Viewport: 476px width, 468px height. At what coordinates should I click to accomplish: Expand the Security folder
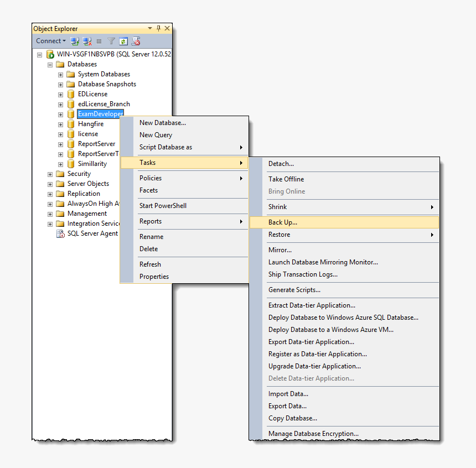[x=49, y=173]
